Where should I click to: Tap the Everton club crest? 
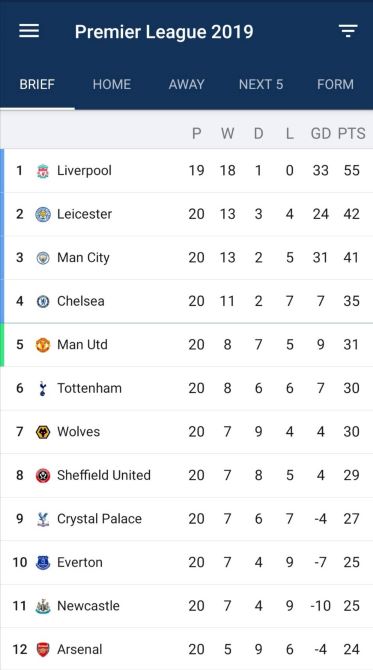coord(43,562)
